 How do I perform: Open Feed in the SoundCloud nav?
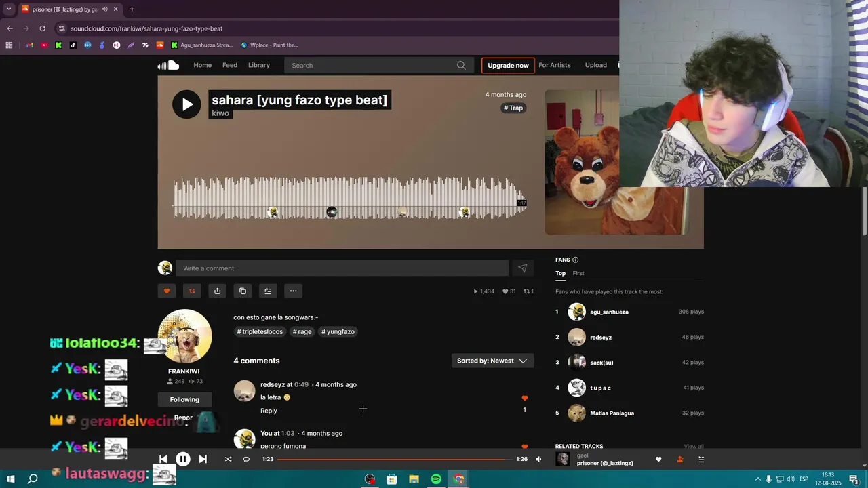pos(230,65)
